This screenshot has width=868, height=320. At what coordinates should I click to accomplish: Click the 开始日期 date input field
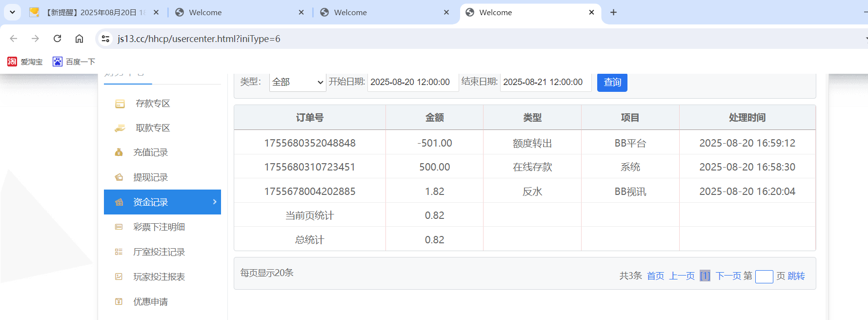412,82
